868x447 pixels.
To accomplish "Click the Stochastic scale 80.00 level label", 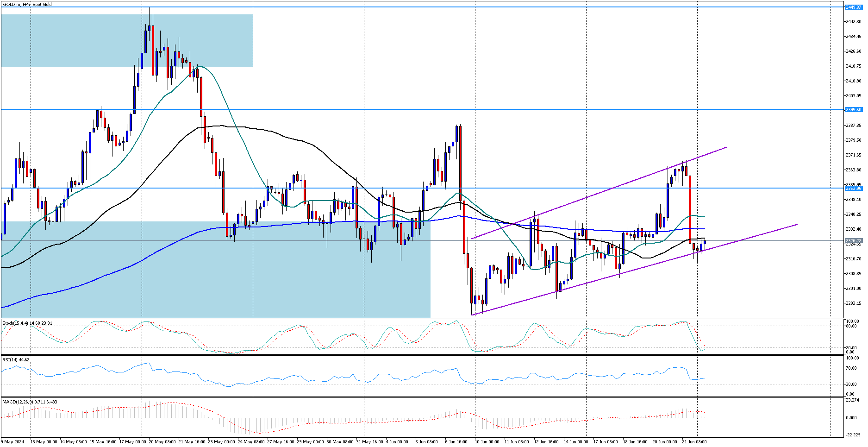I will point(851,326).
